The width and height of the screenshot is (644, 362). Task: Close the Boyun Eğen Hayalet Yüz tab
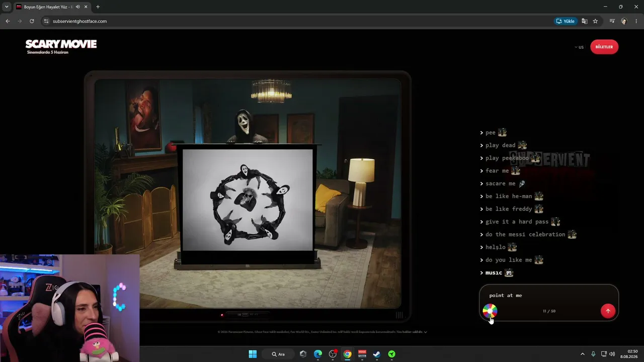tap(86, 7)
